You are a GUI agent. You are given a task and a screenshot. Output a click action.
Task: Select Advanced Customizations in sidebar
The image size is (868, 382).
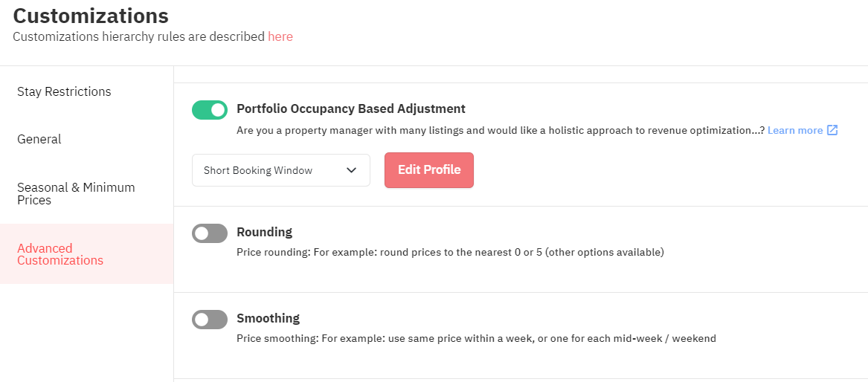[x=60, y=254]
